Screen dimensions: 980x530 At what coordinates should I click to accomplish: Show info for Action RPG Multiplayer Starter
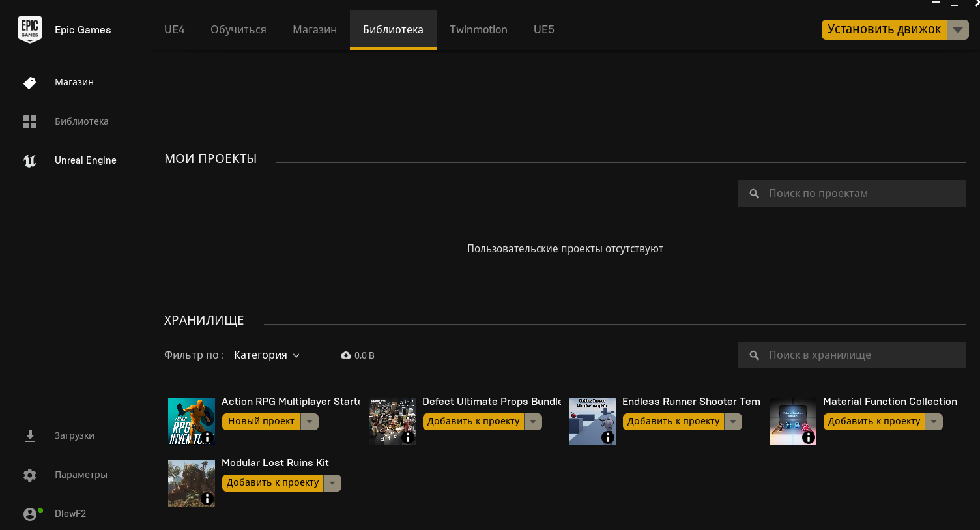207,437
